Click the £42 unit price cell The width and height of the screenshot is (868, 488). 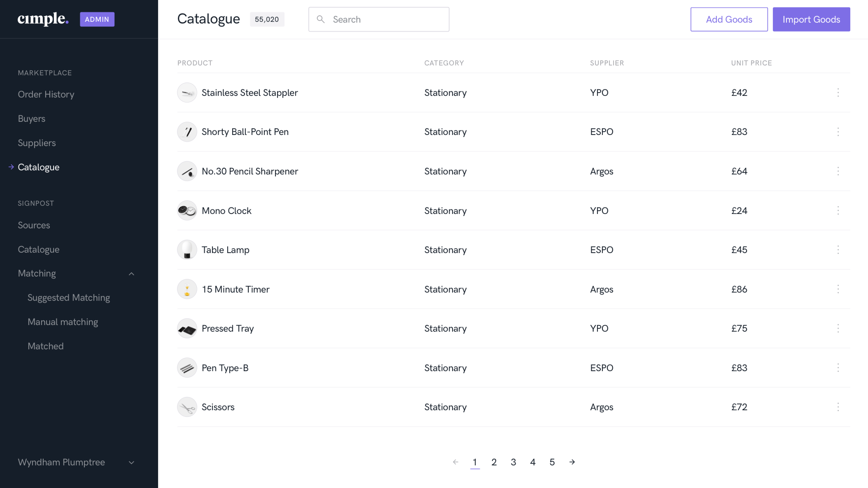[x=739, y=93]
